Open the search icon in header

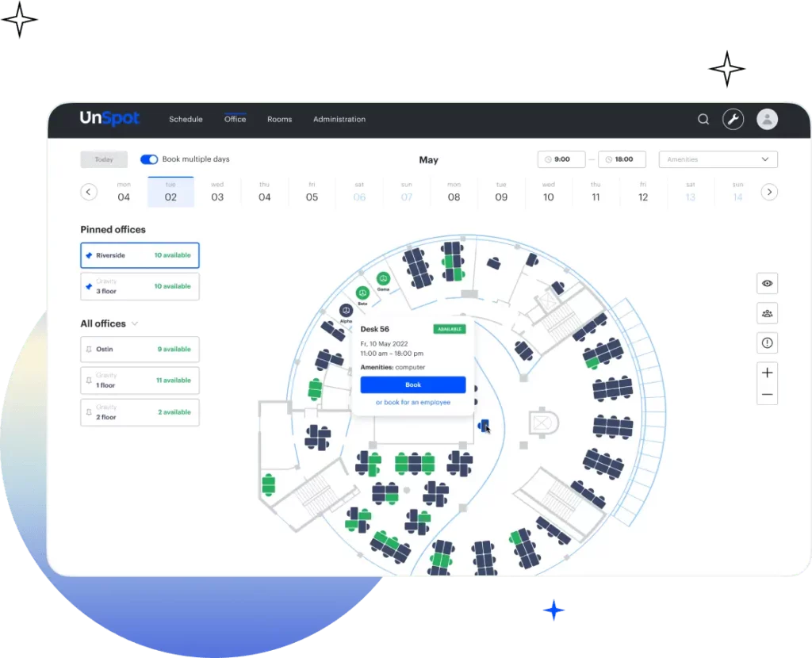tap(703, 120)
